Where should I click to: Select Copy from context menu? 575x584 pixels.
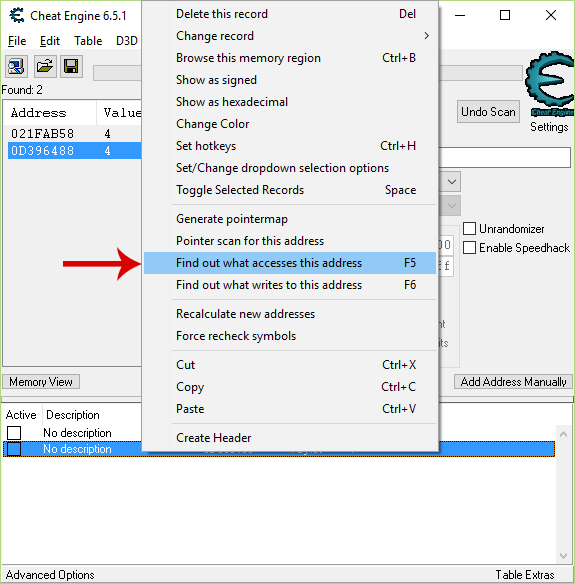[290, 387]
